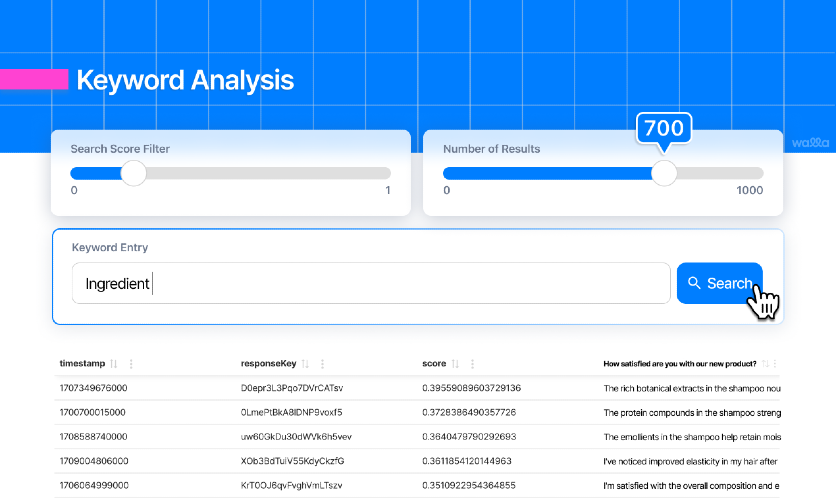The height and width of the screenshot is (500, 836).
Task: Open timestamp column options menu
Action: tap(131, 364)
